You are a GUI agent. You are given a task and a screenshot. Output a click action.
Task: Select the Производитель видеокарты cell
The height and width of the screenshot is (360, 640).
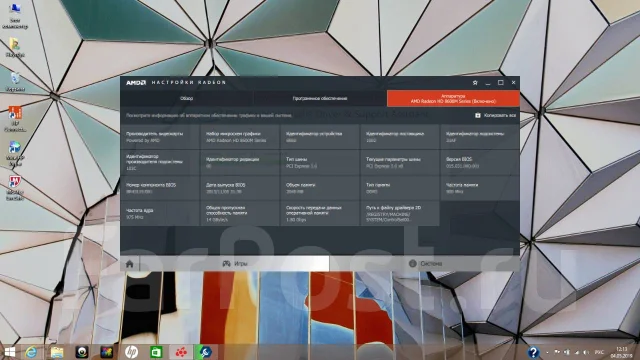point(160,137)
